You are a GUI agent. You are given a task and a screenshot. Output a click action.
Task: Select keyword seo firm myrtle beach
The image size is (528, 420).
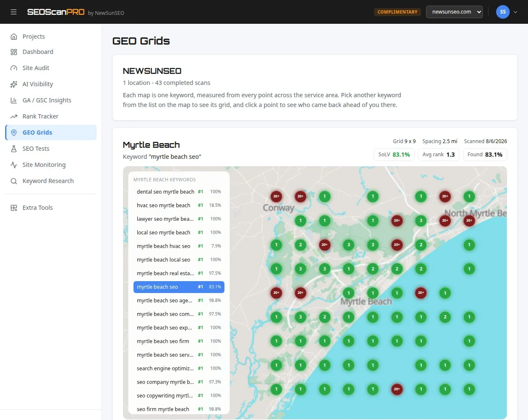click(179, 409)
